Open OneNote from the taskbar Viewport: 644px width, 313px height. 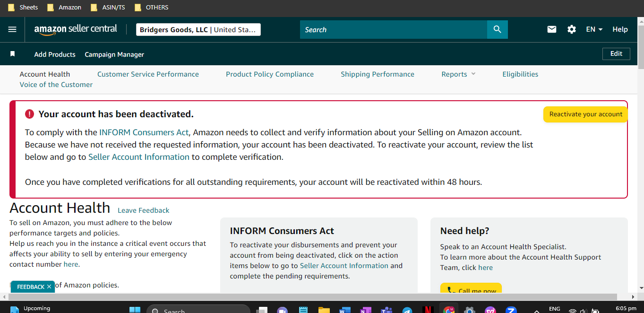[365, 310]
